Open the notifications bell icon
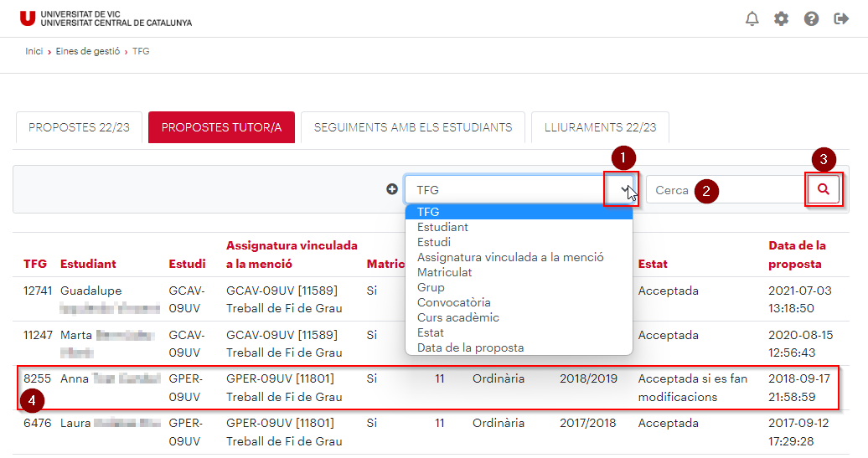The image size is (868, 458). 752,18
